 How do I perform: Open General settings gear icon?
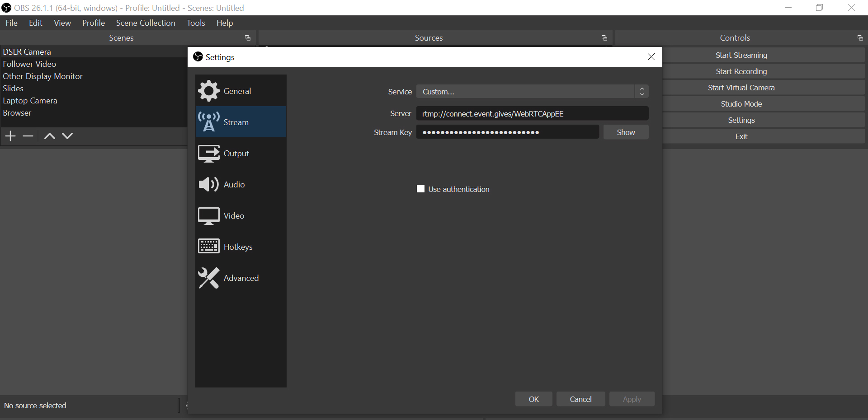coord(208,91)
